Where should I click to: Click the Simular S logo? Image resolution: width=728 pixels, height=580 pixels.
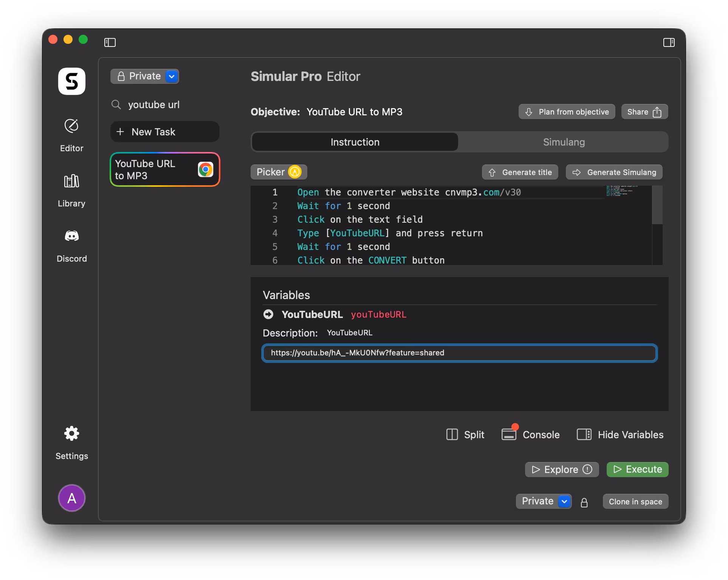[72, 81]
